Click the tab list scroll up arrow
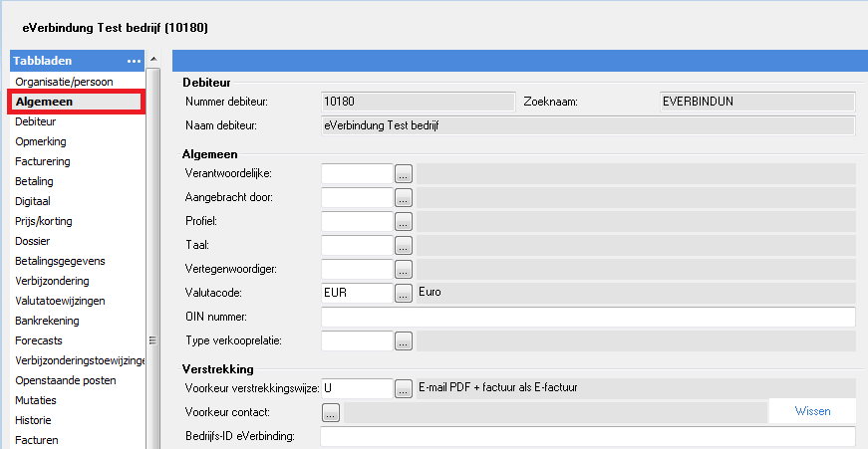 153,59
